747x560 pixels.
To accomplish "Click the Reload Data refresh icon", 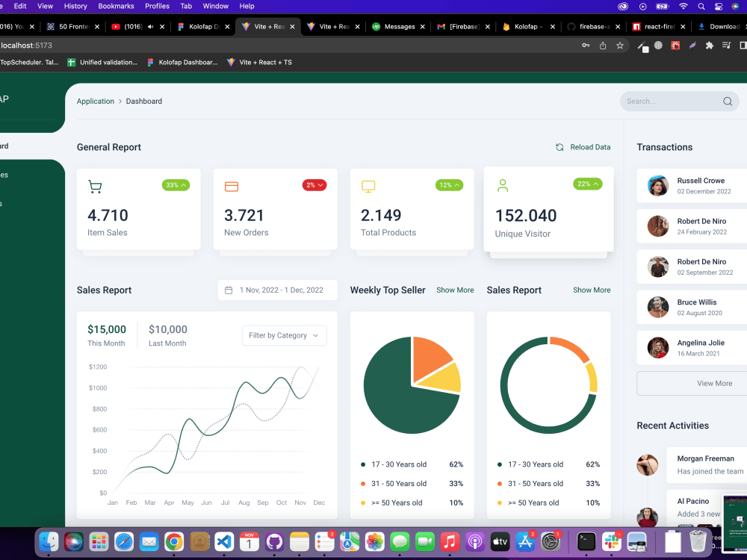I will pyautogui.click(x=560, y=147).
